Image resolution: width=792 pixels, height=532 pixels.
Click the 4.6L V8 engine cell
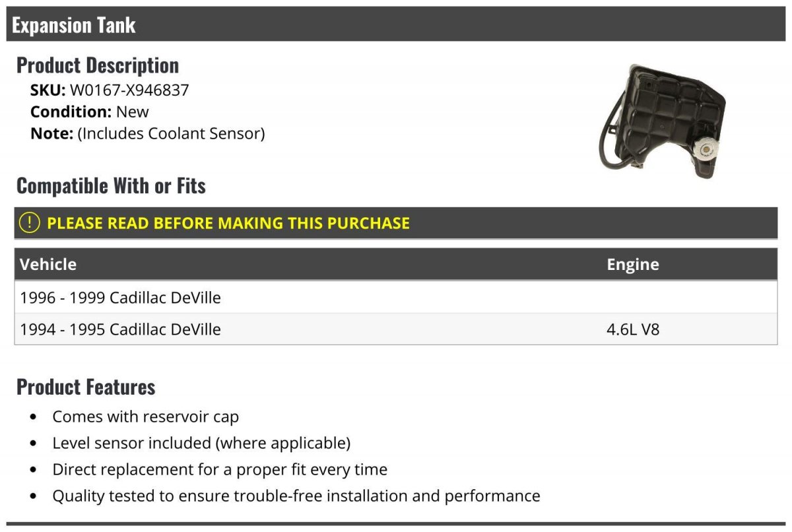point(633,329)
